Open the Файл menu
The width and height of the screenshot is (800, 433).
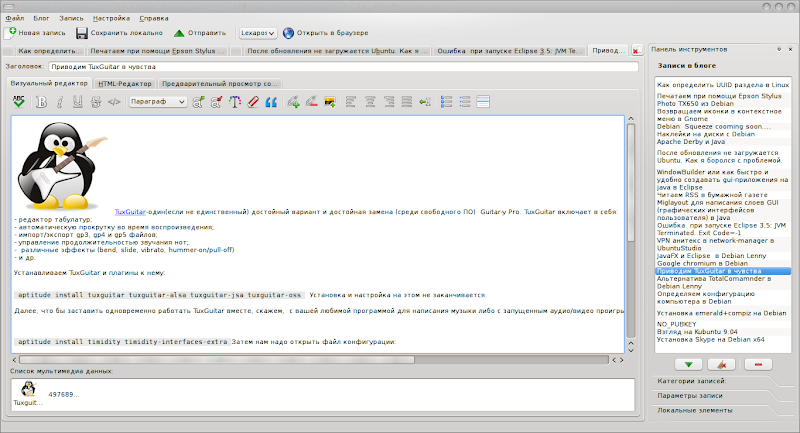point(15,18)
